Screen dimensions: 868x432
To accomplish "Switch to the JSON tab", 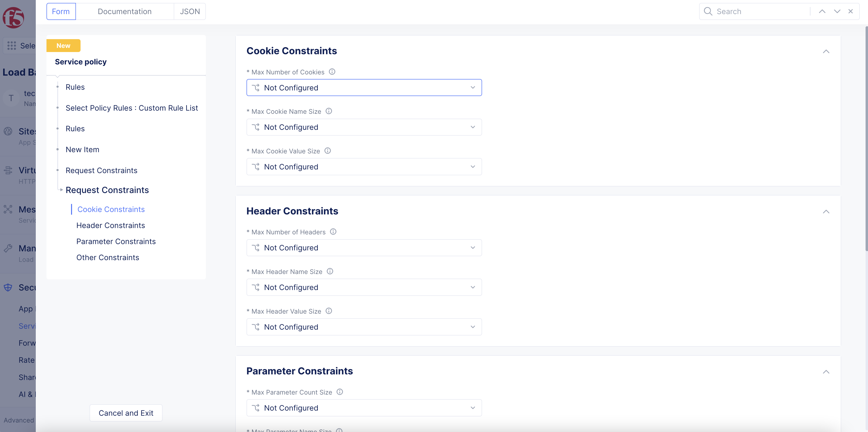I will (190, 11).
